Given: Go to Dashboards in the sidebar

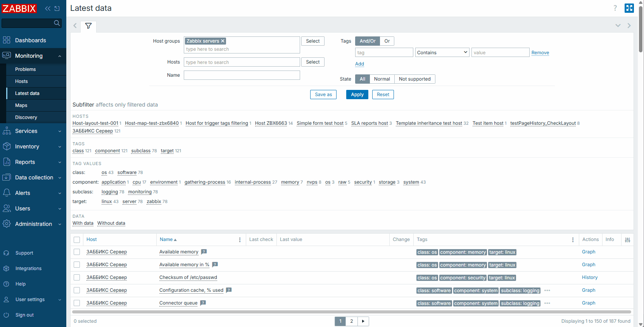Looking at the screenshot, I should tap(30, 40).
